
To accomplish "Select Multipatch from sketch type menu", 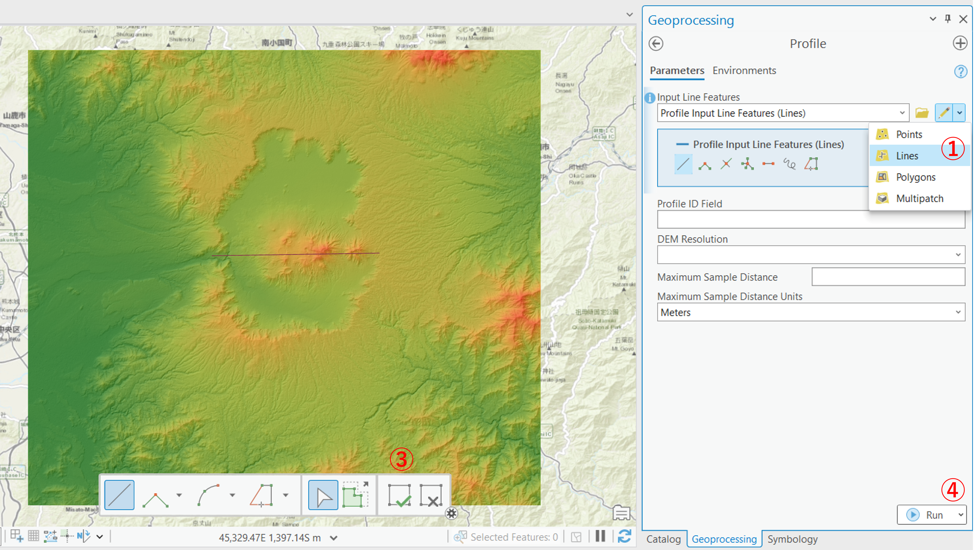I will pyautogui.click(x=920, y=198).
